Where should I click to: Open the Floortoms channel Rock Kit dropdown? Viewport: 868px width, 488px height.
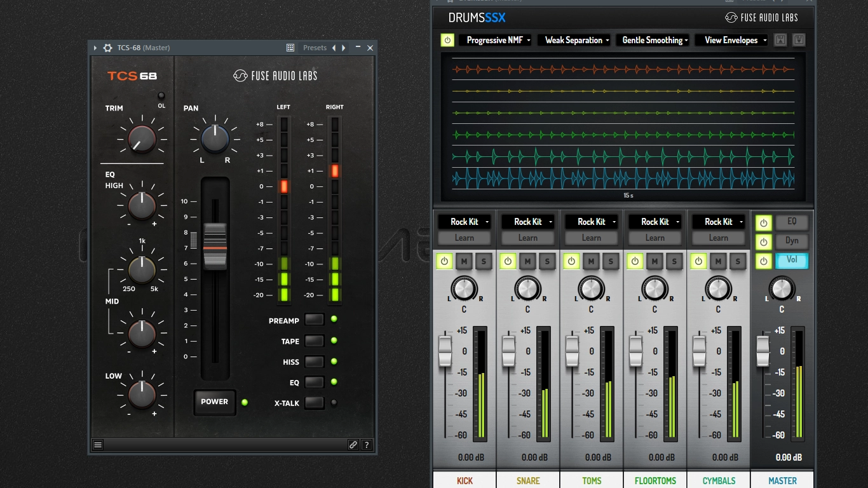(654, 222)
